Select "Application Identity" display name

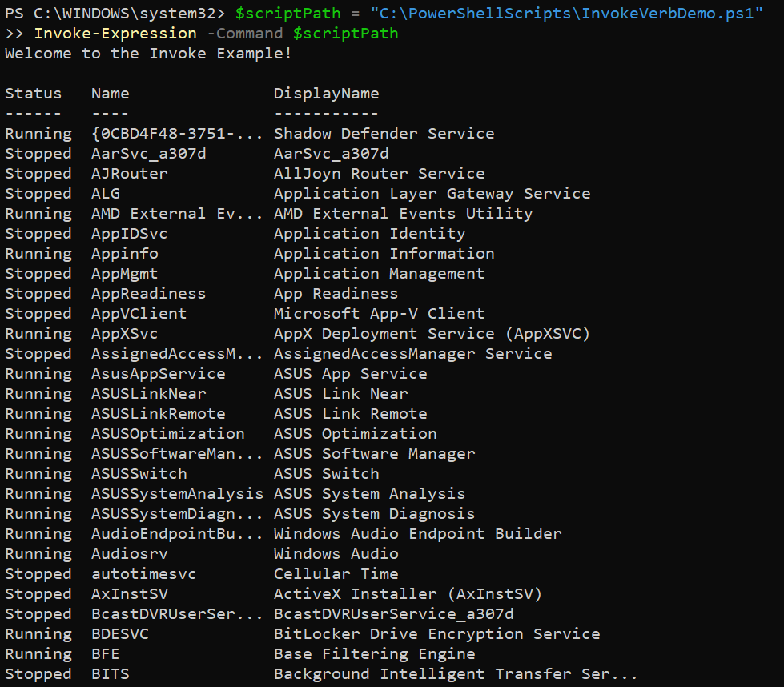point(370,234)
